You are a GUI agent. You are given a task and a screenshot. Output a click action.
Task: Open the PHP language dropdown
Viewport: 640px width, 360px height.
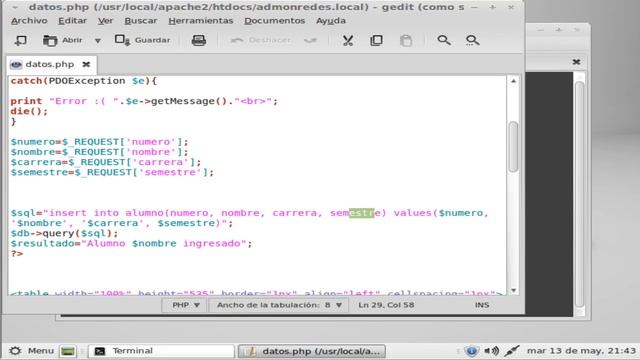click(185, 305)
